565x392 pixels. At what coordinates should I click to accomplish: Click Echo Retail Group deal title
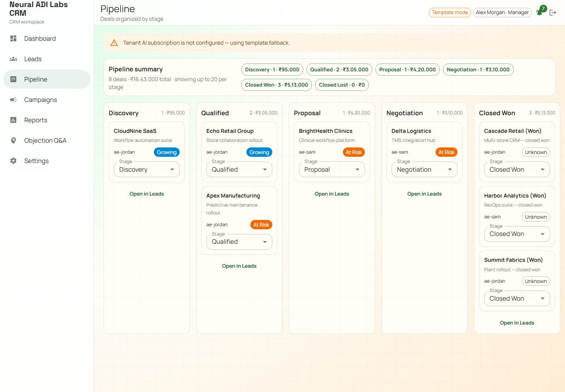(x=230, y=131)
